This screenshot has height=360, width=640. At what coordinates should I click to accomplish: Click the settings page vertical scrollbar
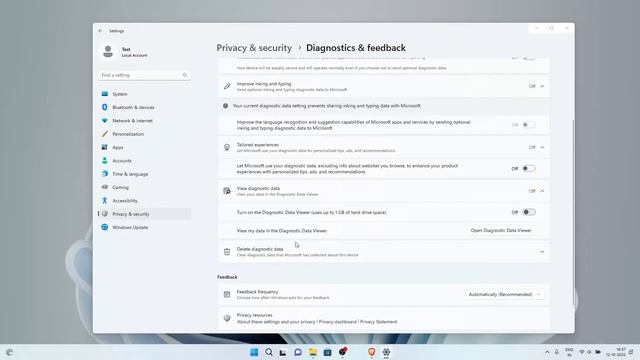click(x=573, y=212)
